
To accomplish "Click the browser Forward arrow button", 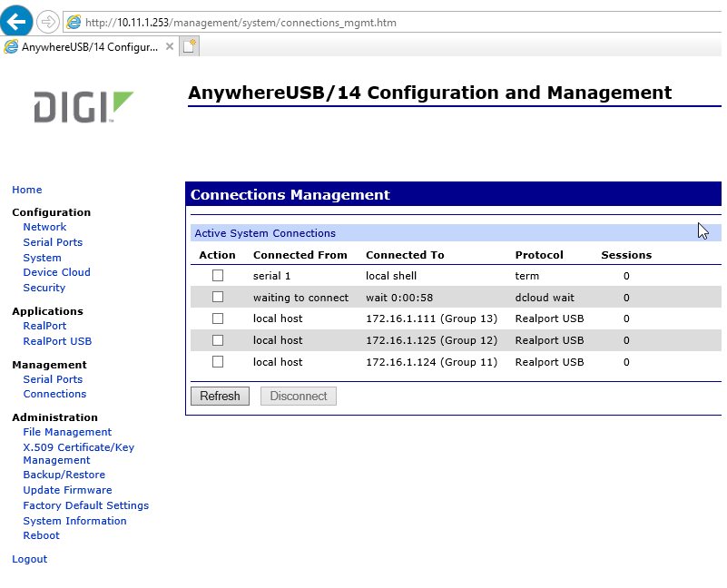I will click(x=48, y=22).
